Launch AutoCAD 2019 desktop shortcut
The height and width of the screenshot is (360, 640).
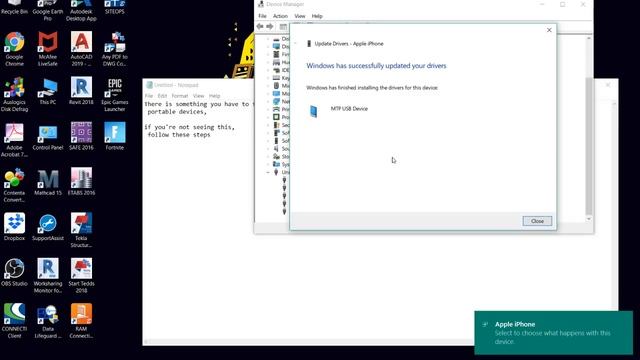tap(81, 49)
